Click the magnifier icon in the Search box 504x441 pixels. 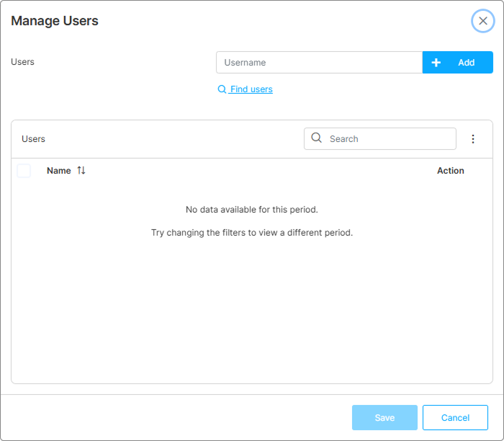317,138
